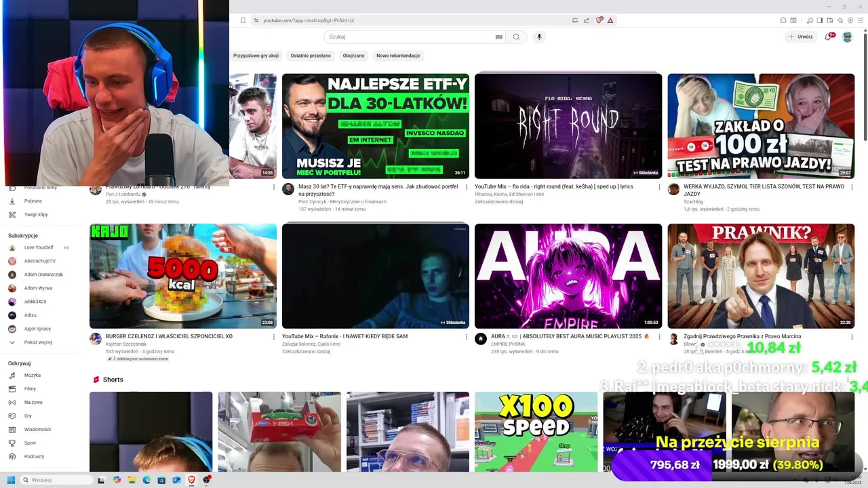Open Microsoft Store from taskbar
This screenshot has height=488, width=868.
161,480
